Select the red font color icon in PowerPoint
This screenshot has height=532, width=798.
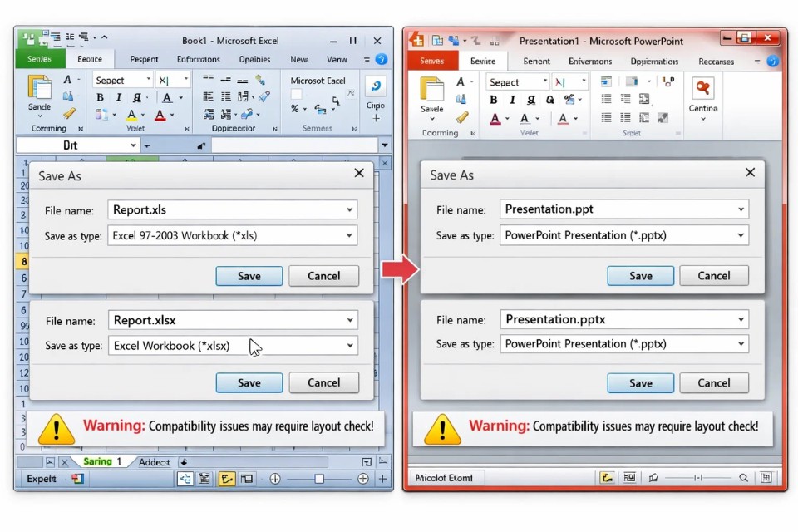494,116
